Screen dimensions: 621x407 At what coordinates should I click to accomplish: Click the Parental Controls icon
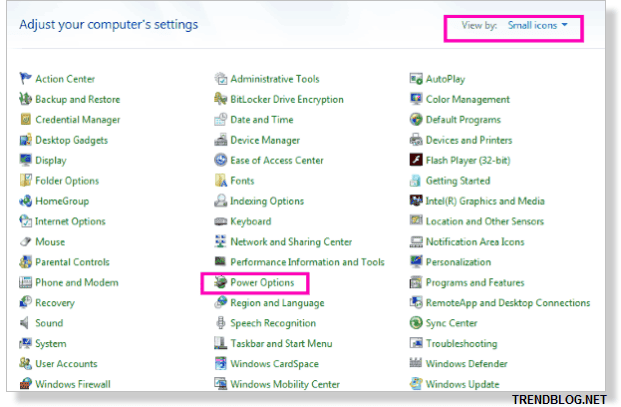tap(25, 262)
